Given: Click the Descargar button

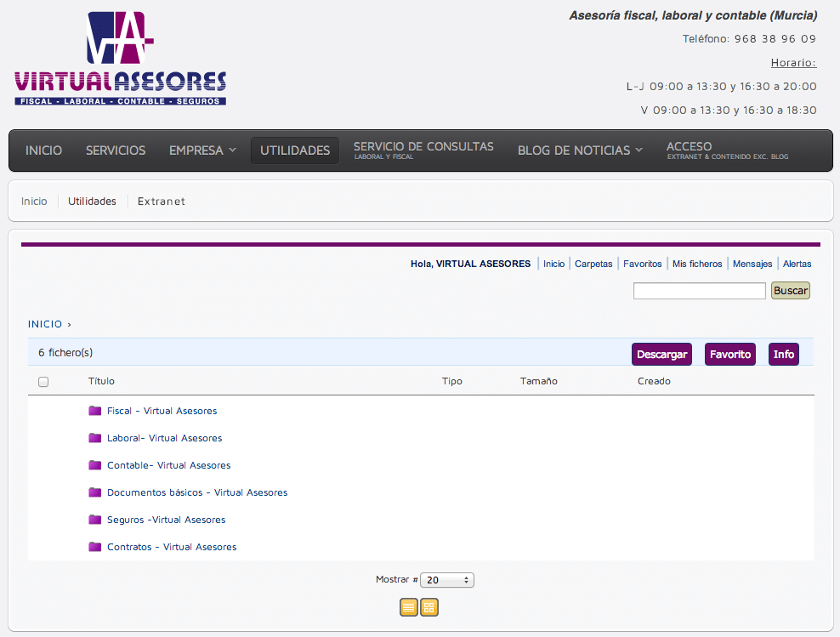Looking at the screenshot, I should (x=661, y=354).
